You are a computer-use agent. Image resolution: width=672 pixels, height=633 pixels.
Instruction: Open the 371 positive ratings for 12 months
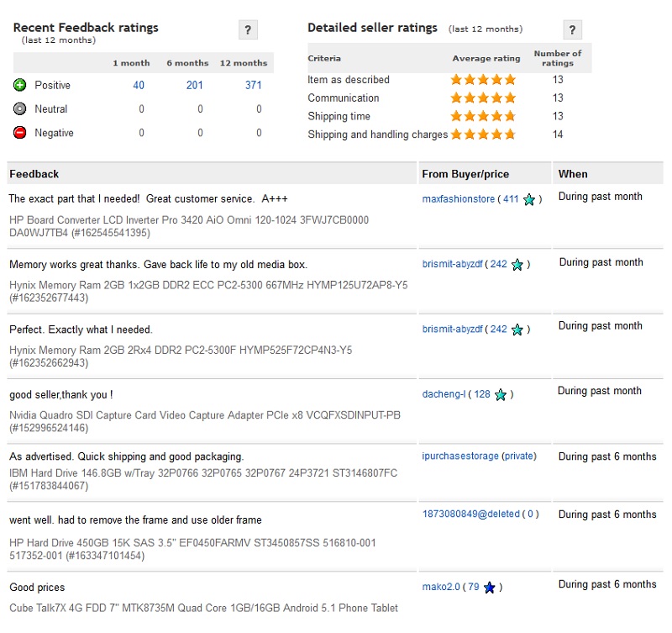pyautogui.click(x=254, y=85)
